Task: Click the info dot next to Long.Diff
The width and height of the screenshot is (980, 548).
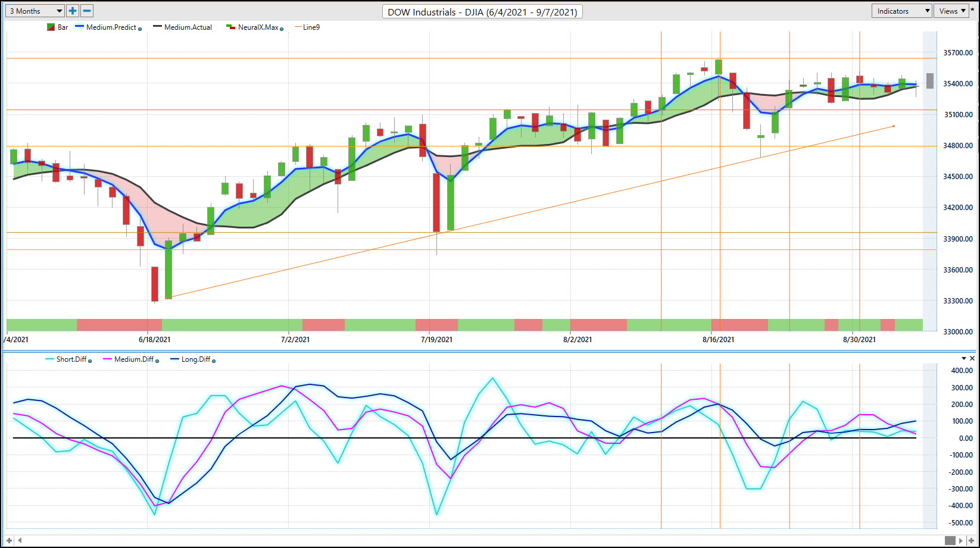Action: 214,361
